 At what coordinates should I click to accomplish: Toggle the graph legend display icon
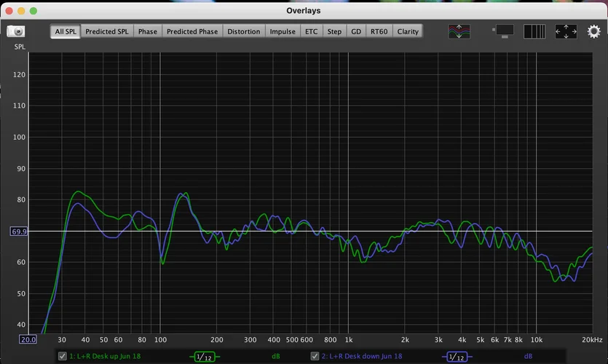tap(503, 31)
